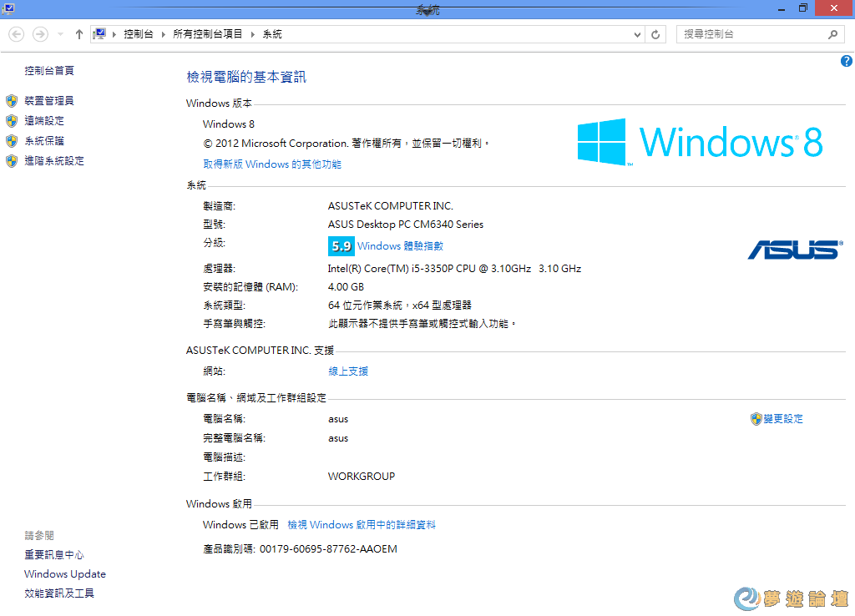Image resolution: width=855 pixels, height=616 pixels.
Task: Open 進階系統設定 from the left panel
Action: (x=54, y=161)
